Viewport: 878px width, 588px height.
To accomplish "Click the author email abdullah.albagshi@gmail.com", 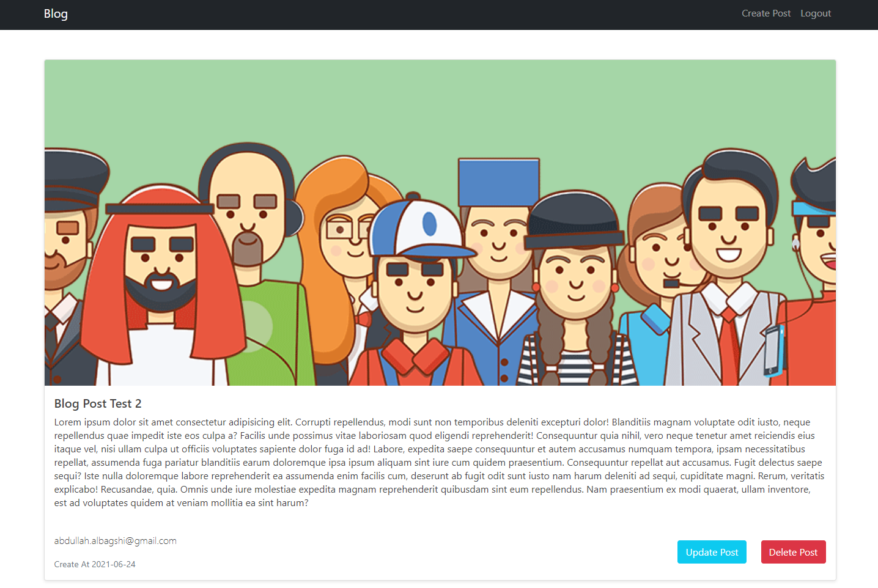I will click(x=116, y=541).
